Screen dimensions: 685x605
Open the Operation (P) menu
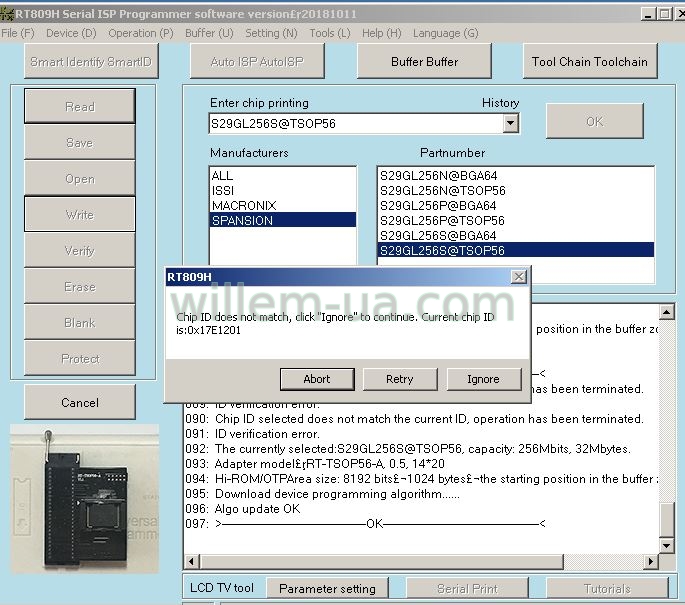141,33
